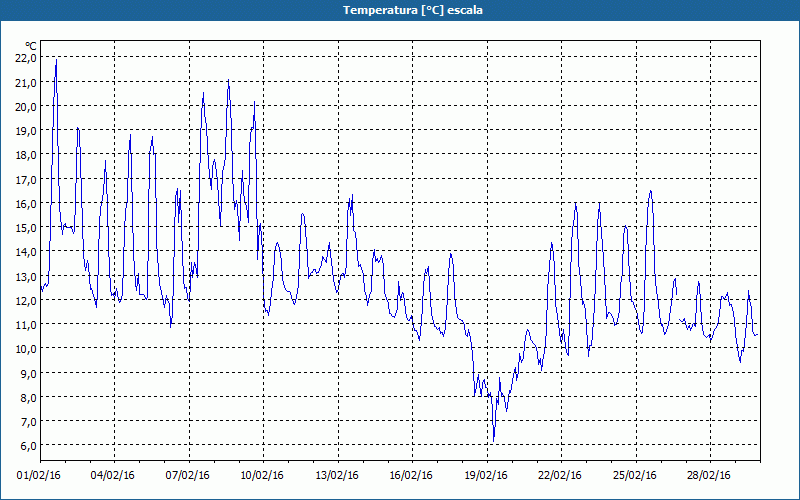Screen dimensions: 800x500
Task: Click the 20,0 value on the temperature axis
Action: tap(26, 107)
